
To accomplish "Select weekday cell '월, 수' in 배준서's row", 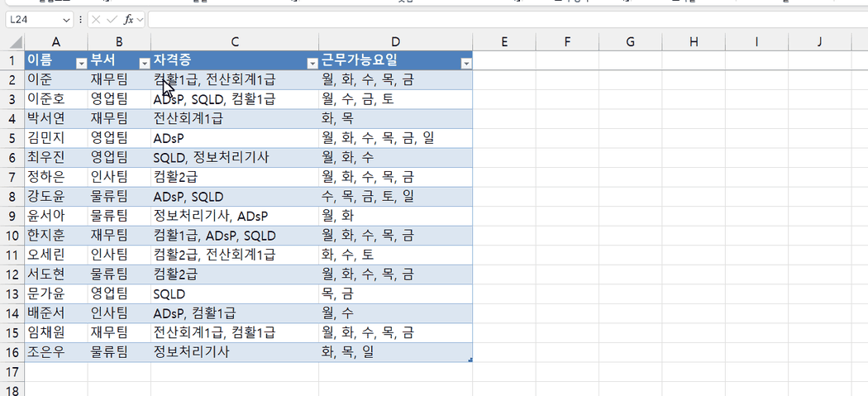I will pyautogui.click(x=395, y=313).
